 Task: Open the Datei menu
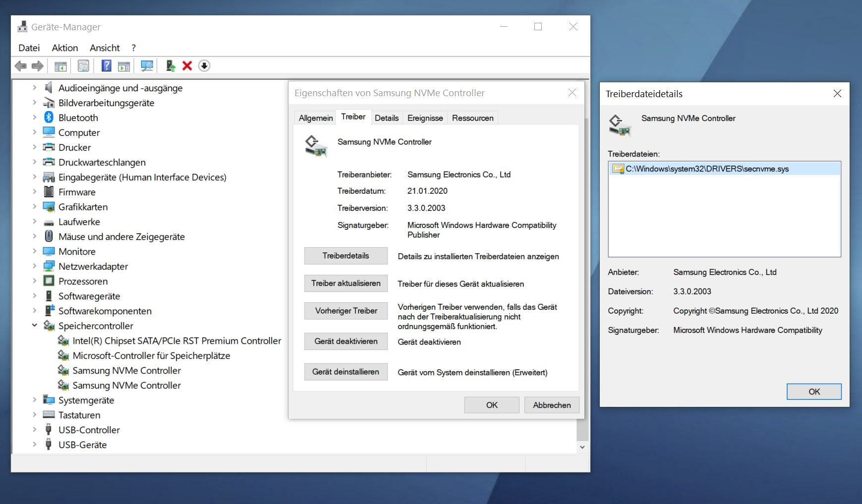click(x=29, y=48)
